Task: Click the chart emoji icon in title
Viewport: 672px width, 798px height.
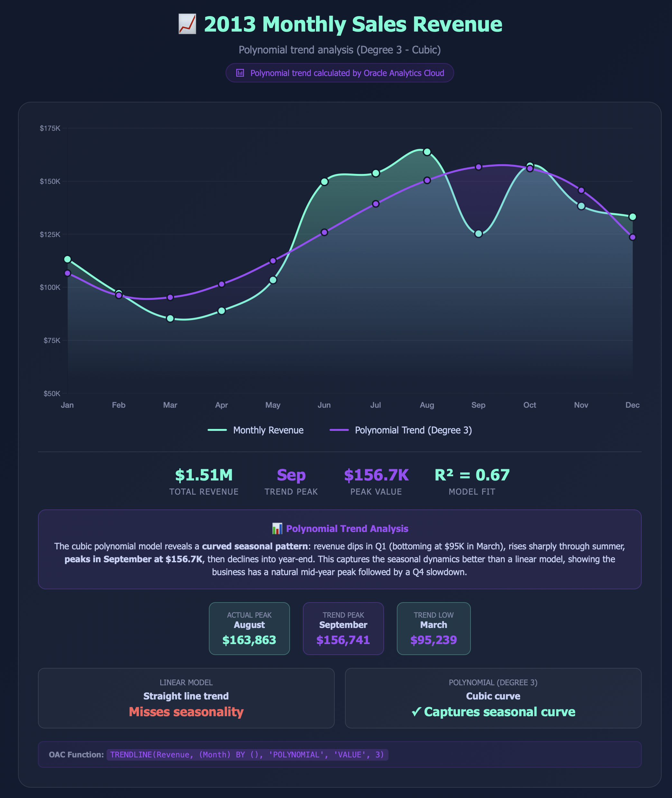Action: 187,24
